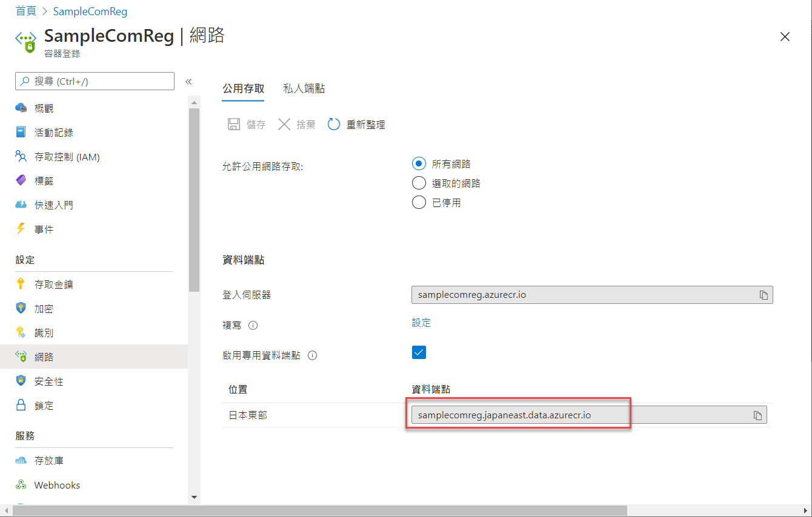Toggle the 啟用專用資料端點 checkbox
The image size is (812, 517).
pyautogui.click(x=419, y=352)
